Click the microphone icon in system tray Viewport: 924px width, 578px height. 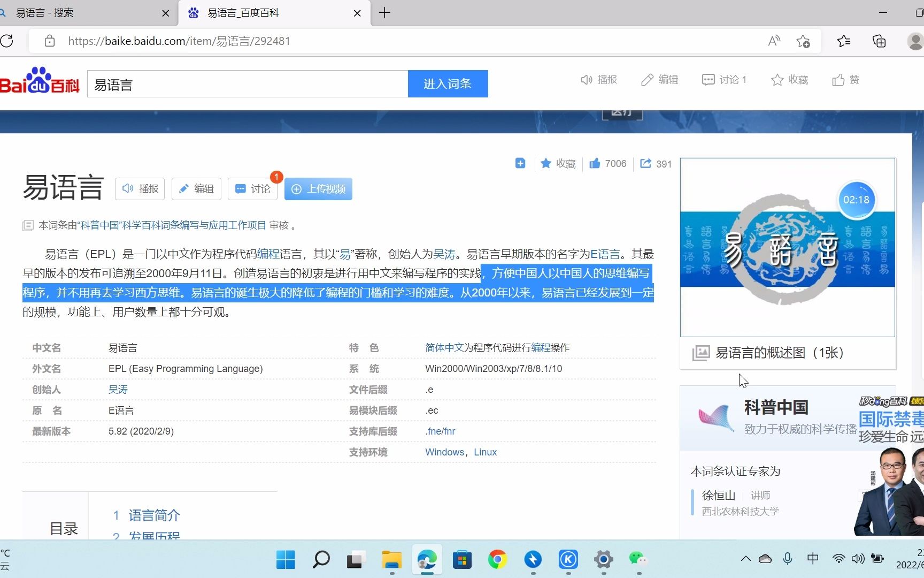787,559
